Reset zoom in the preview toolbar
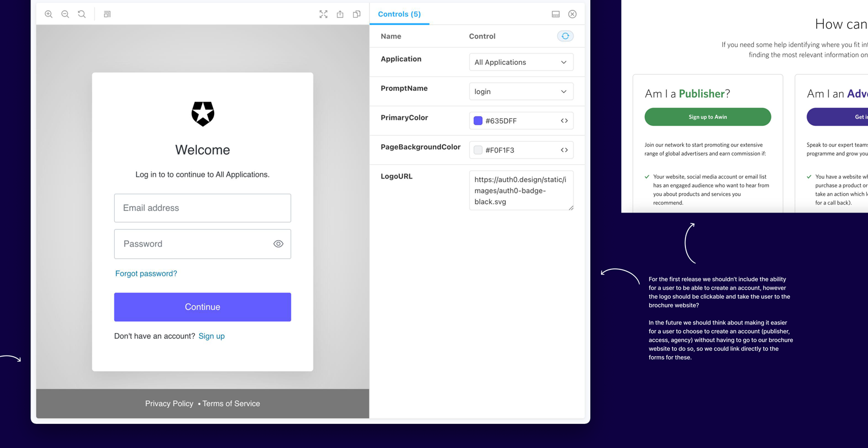The height and width of the screenshot is (448, 868). click(82, 14)
